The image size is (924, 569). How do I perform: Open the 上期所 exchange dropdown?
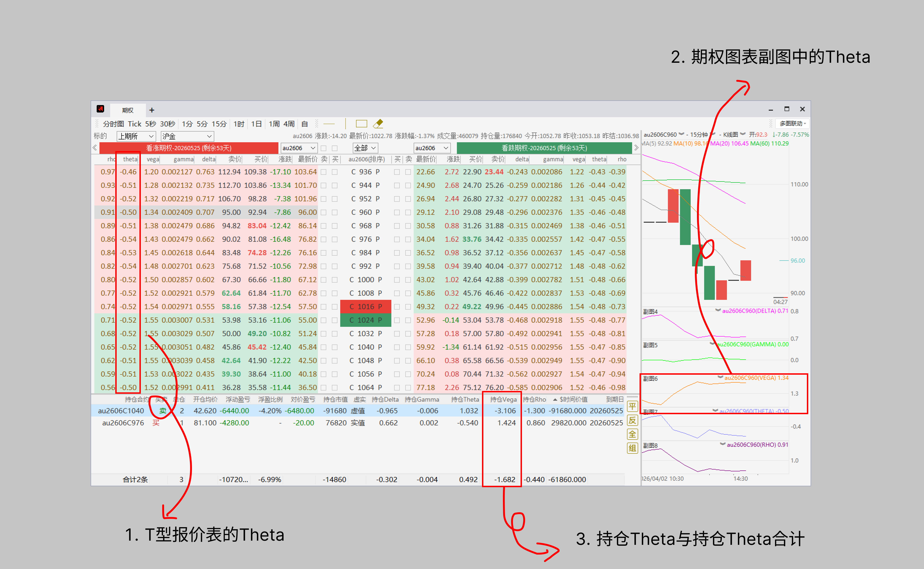pyautogui.click(x=136, y=136)
